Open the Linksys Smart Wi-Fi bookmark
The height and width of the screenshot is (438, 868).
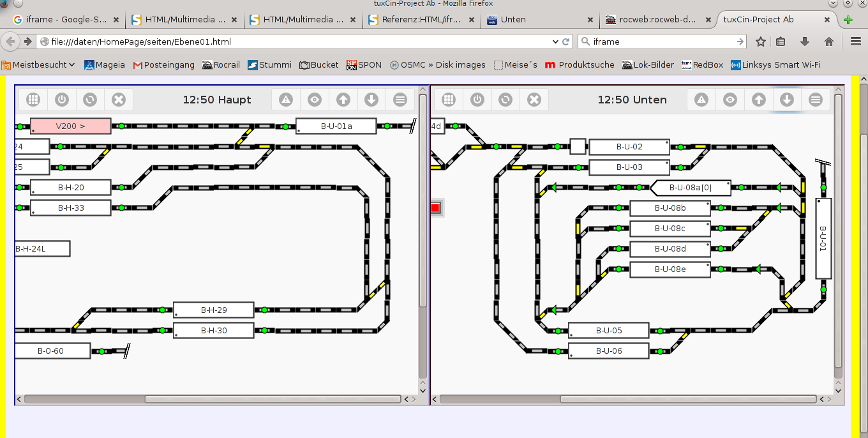[775, 64]
